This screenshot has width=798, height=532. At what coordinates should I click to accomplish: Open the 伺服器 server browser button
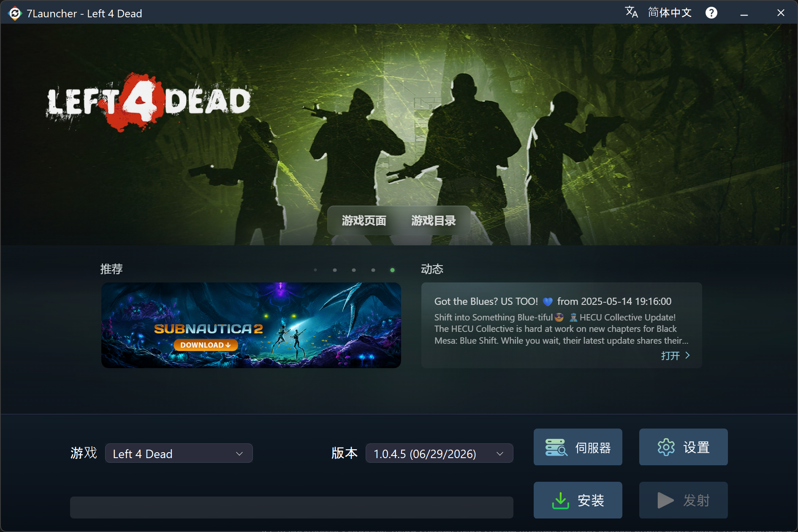click(578, 447)
